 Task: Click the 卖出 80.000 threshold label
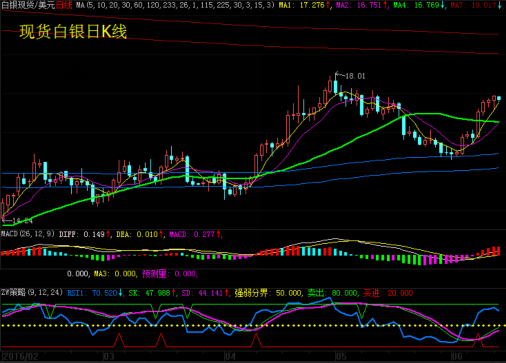point(332,293)
